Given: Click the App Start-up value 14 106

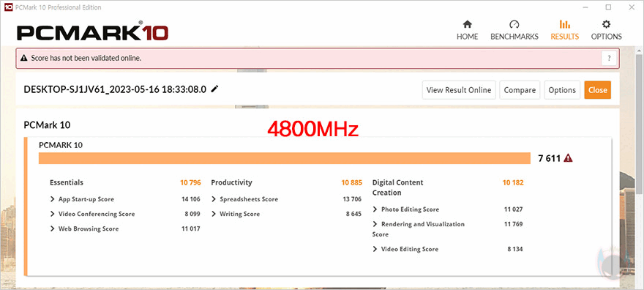Looking at the screenshot, I should [x=190, y=199].
